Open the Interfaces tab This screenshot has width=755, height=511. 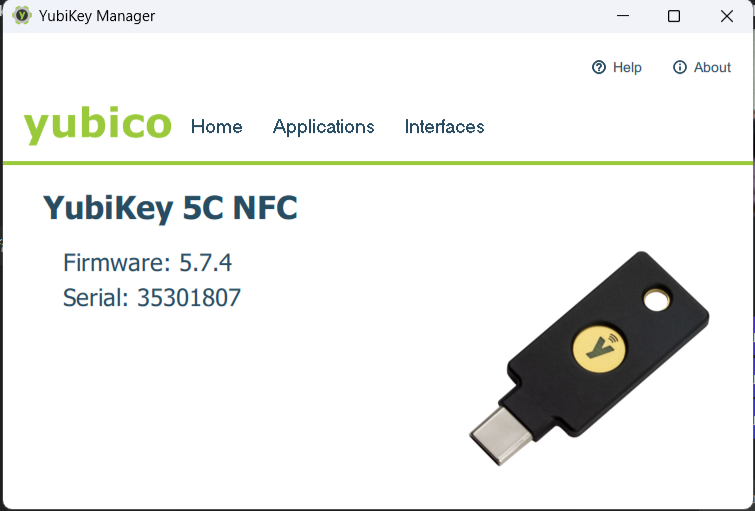click(444, 127)
